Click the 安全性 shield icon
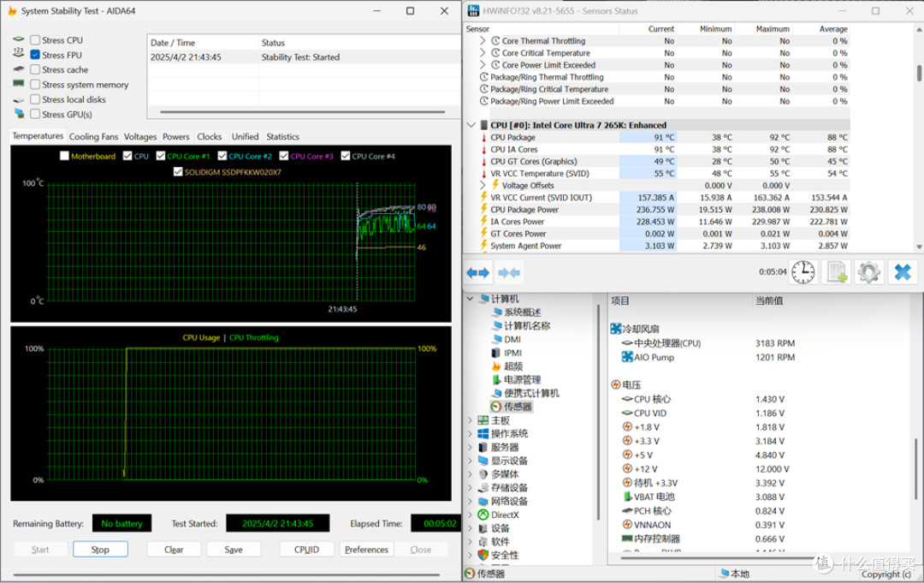924x583 pixels. tap(483, 556)
